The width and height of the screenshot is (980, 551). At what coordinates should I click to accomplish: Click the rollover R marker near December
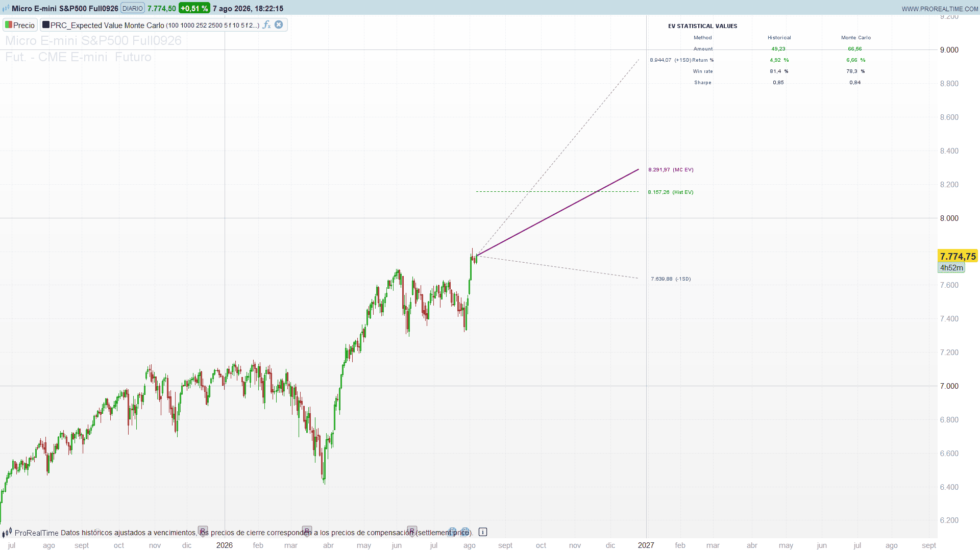[203, 532]
